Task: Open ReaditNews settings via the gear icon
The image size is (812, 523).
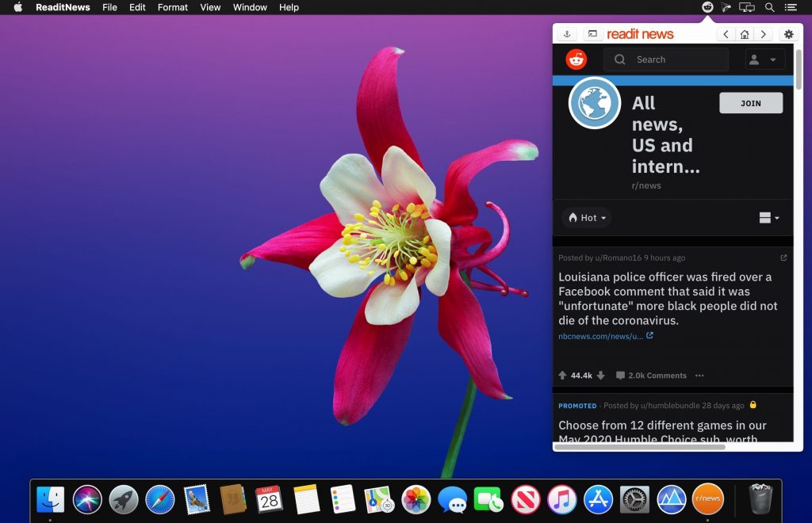Action: (787, 34)
